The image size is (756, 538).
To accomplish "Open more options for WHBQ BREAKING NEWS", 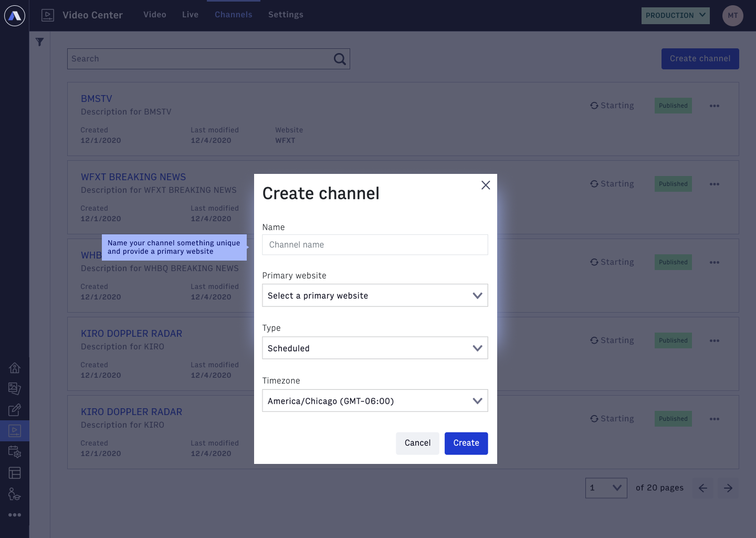I will coord(715,262).
